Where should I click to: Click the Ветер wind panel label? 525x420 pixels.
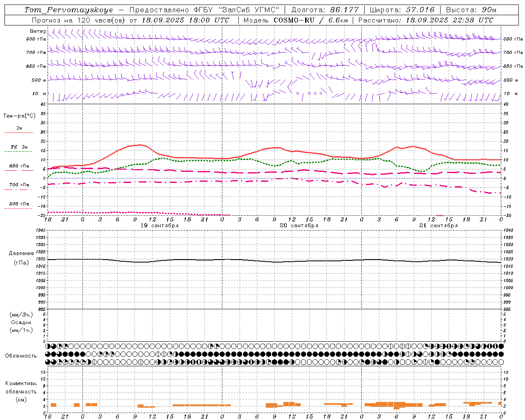pos(38,31)
